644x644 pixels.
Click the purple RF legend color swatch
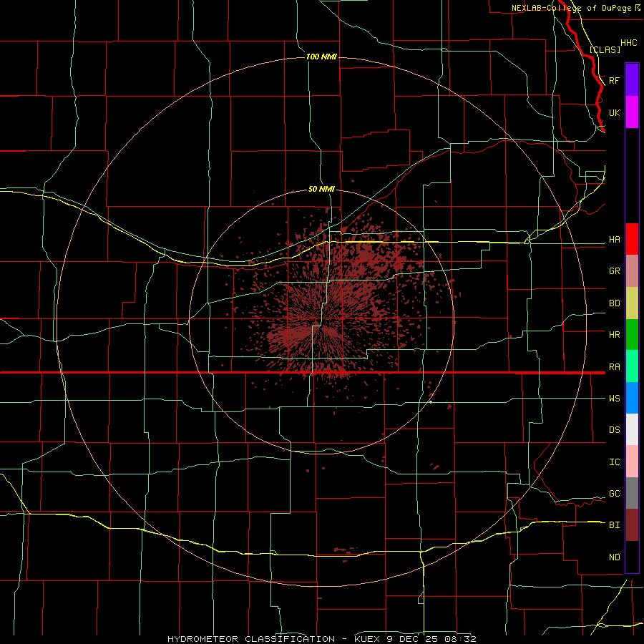coord(632,80)
